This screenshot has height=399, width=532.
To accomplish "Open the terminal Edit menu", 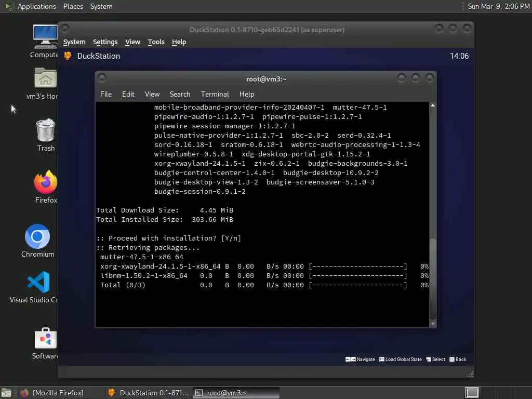I will click(128, 94).
